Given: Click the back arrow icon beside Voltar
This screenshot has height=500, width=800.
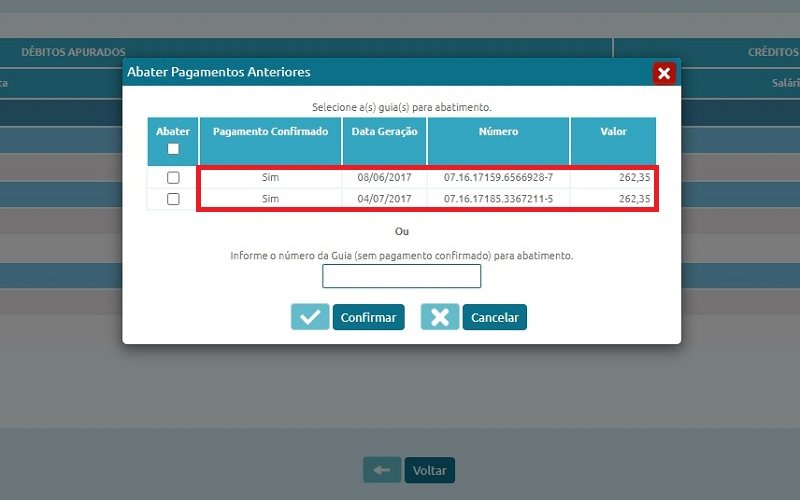Looking at the screenshot, I should pyautogui.click(x=381, y=470).
